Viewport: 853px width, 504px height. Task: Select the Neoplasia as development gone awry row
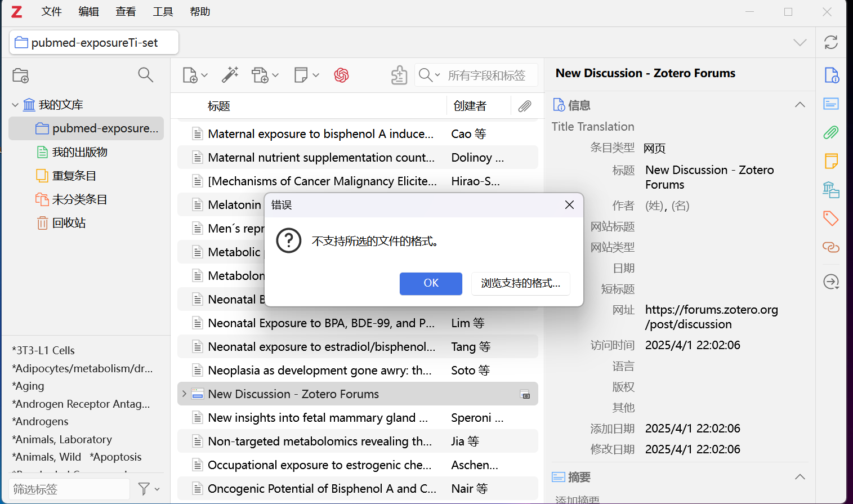pyautogui.click(x=358, y=371)
